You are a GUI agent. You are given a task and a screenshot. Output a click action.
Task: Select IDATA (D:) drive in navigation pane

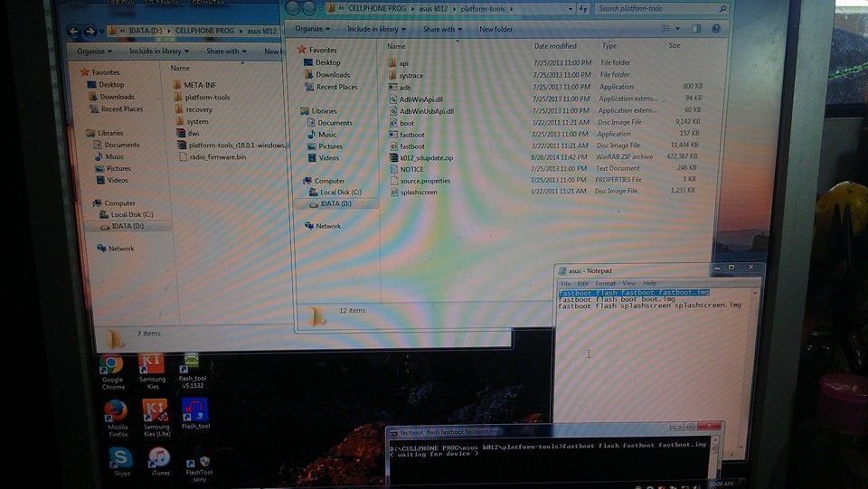coord(335,203)
